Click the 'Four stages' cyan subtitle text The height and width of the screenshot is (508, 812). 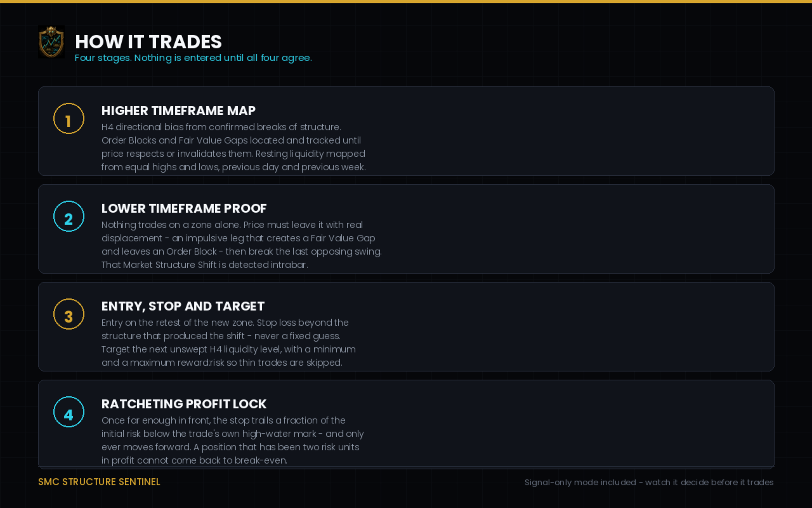click(x=193, y=58)
